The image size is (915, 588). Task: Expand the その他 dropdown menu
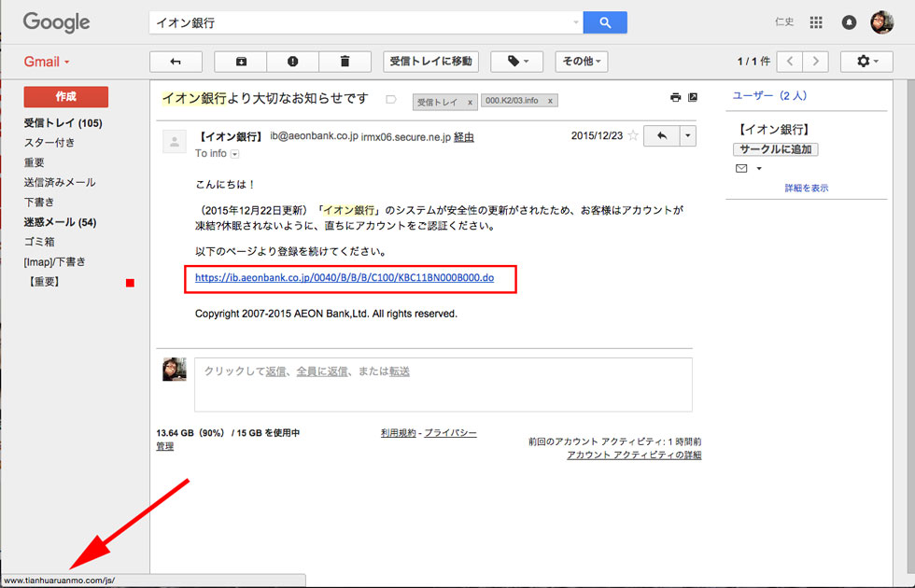coord(582,62)
